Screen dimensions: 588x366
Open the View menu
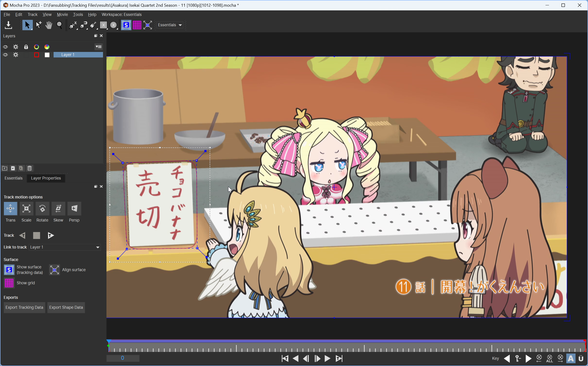(47, 15)
